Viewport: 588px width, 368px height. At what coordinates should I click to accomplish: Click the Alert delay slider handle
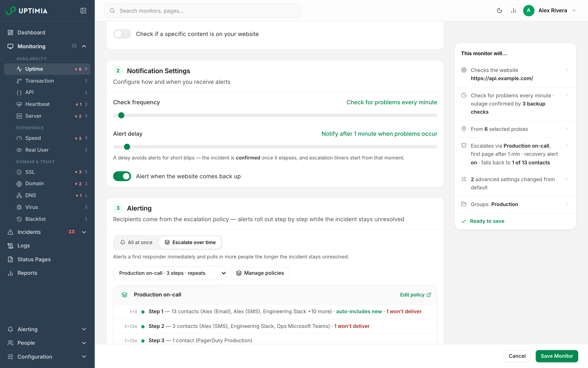[x=127, y=147]
